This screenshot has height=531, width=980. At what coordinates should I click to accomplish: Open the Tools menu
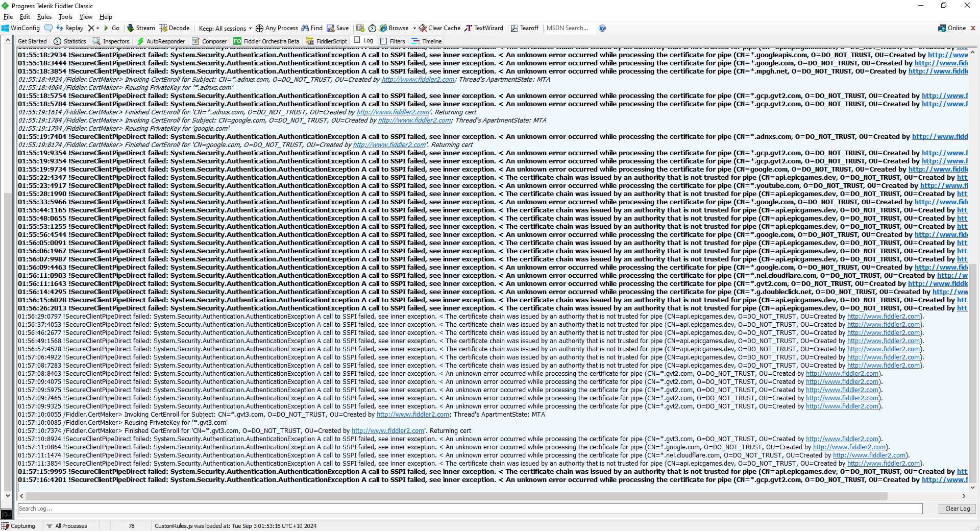[x=65, y=17]
